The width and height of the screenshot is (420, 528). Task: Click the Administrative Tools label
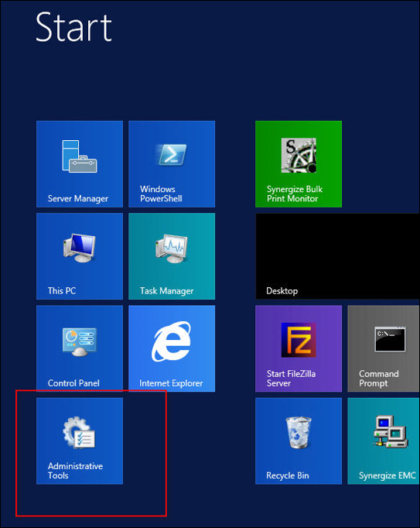(75, 471)
